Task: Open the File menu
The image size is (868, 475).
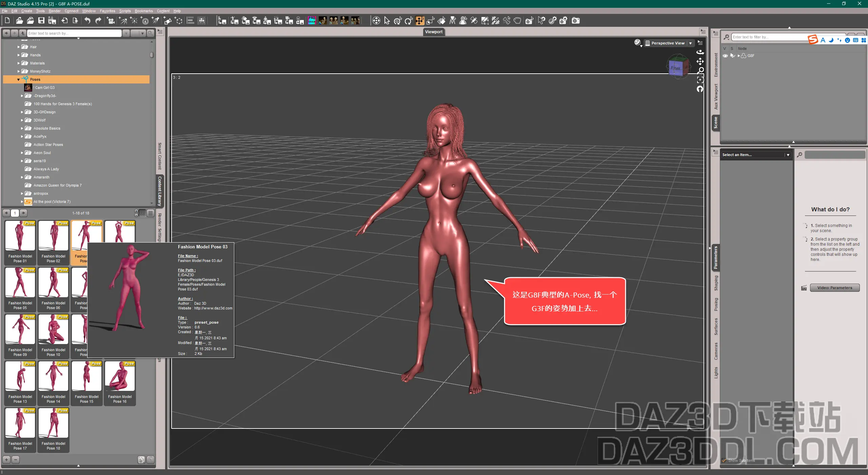Action: pyautogui.click(x=5, y=11)
